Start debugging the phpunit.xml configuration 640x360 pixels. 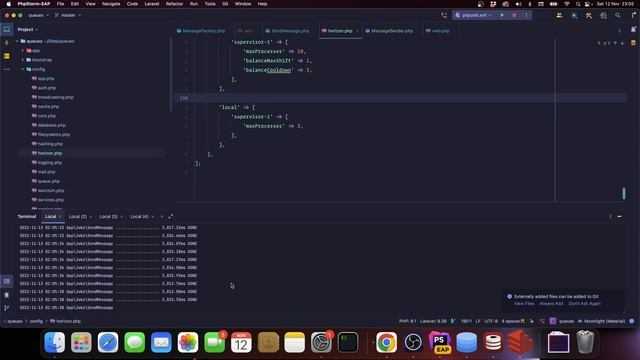coord(514,15)
